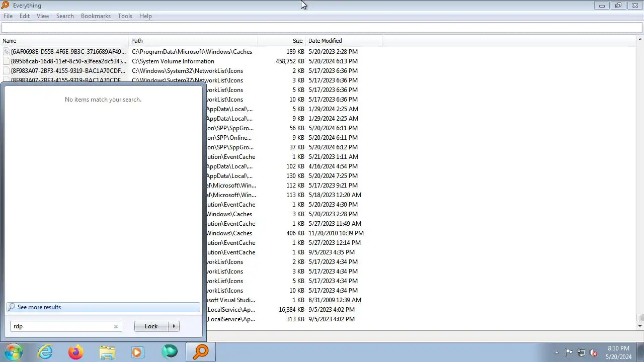This screenshot has height=362, width=644.
Task: Click date 11/20/2010 10:39 PM
Action: pos(336,233)
